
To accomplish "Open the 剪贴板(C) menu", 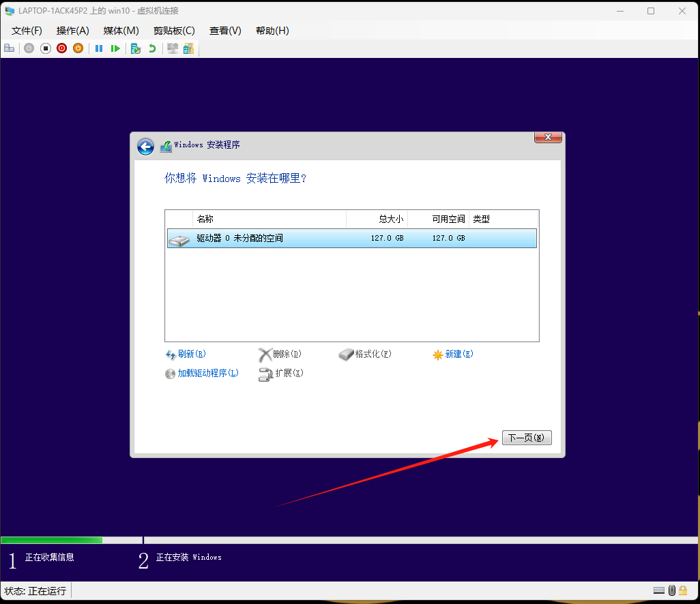I will pyautogui.click(x=174, y=31).
